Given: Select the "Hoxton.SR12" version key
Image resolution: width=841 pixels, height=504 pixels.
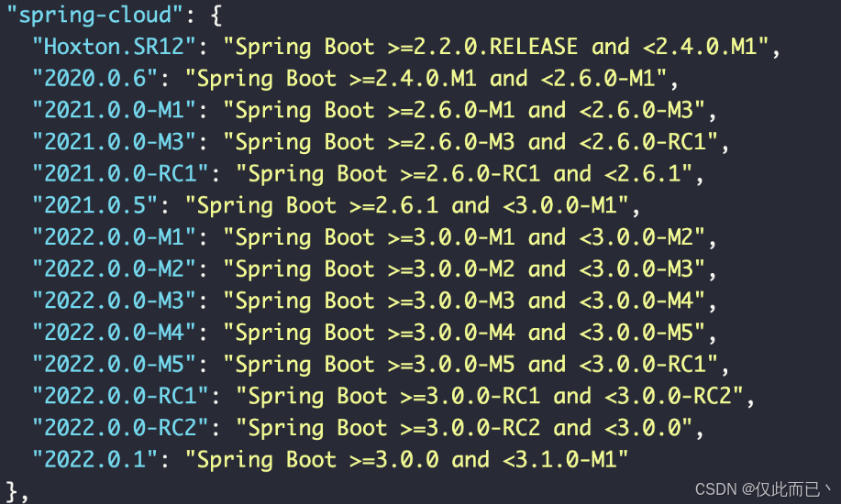Looking at the screenshot, I should coord(115,47).
